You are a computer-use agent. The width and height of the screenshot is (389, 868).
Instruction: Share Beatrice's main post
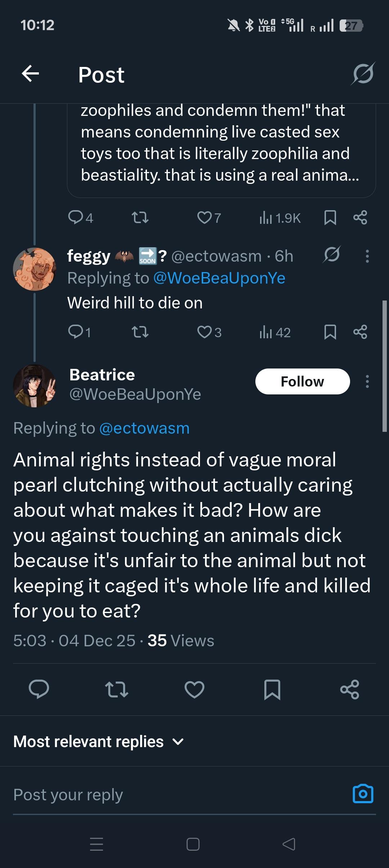point(349,690)
